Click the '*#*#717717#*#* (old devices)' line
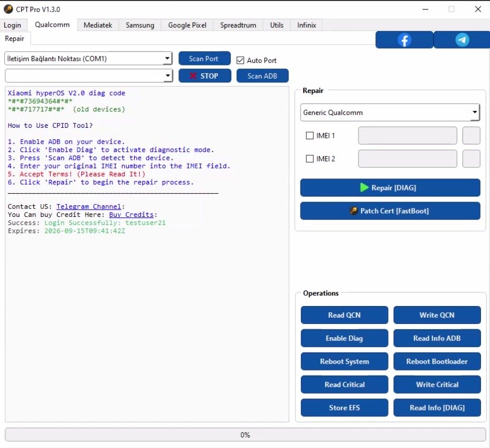Image resolution: width=490 pixels, height=448 pixels. point(67,109)
